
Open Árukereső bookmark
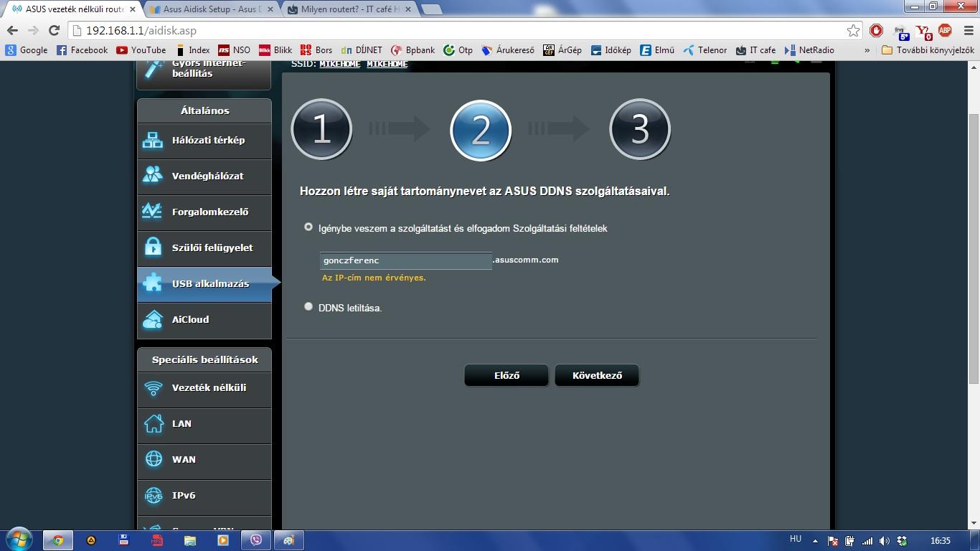(508, 50)
